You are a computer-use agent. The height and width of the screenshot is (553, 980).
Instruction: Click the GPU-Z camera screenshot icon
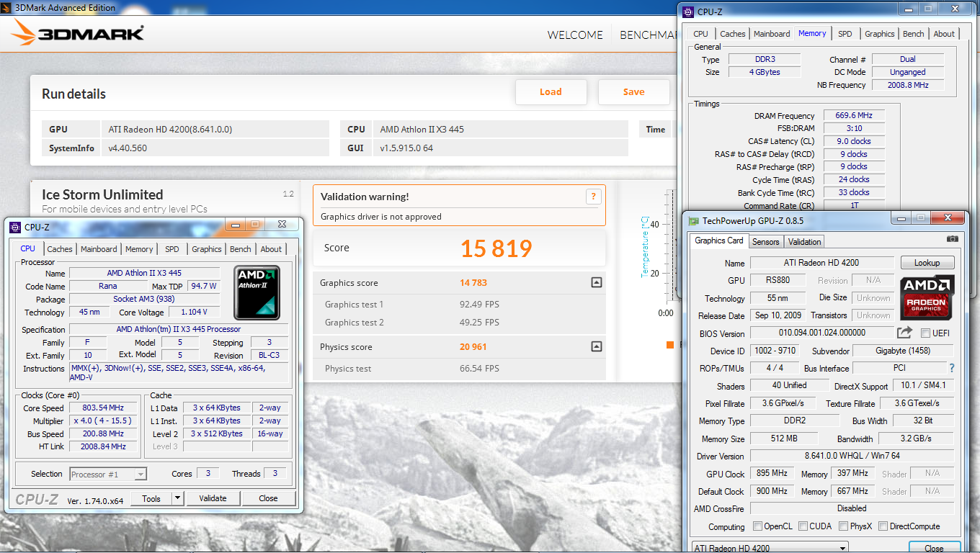pyautogui.click(x=953, y=239)
